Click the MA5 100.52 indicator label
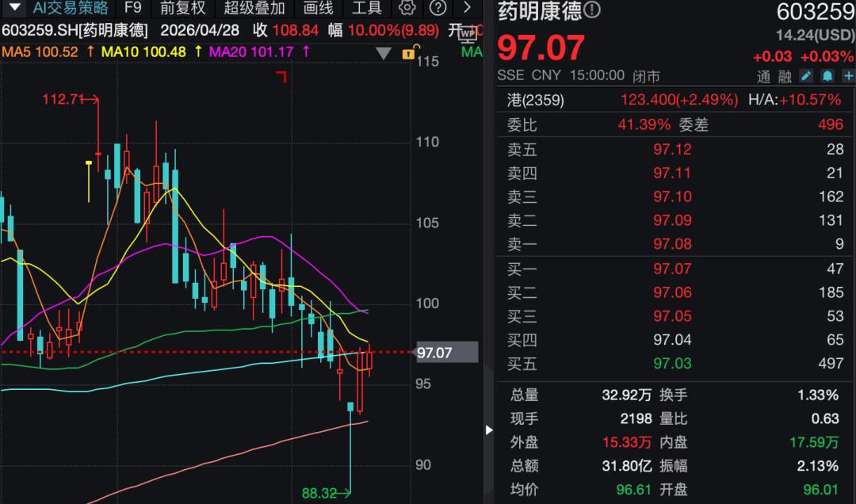The image size is (856, 504). (40, 52)
